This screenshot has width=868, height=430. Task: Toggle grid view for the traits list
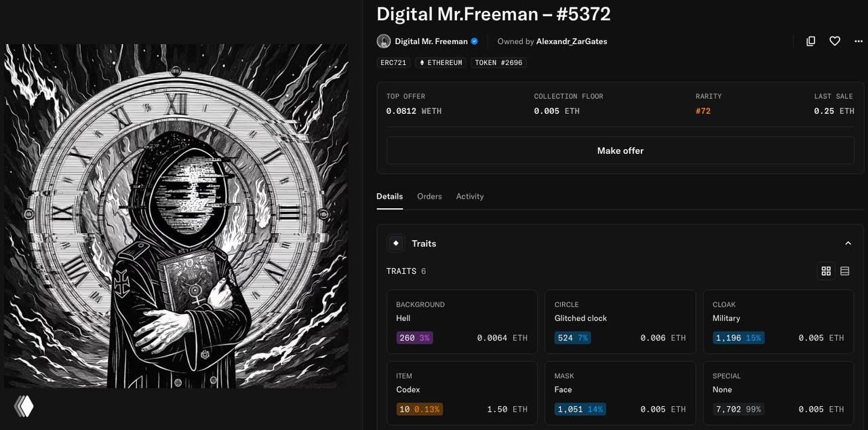point(826,271)
